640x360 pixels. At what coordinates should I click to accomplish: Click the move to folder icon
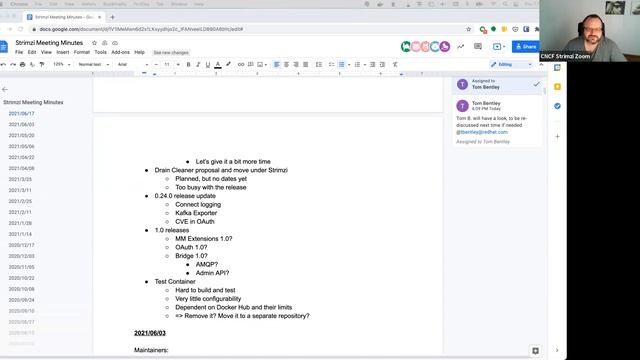click(104, 43)
